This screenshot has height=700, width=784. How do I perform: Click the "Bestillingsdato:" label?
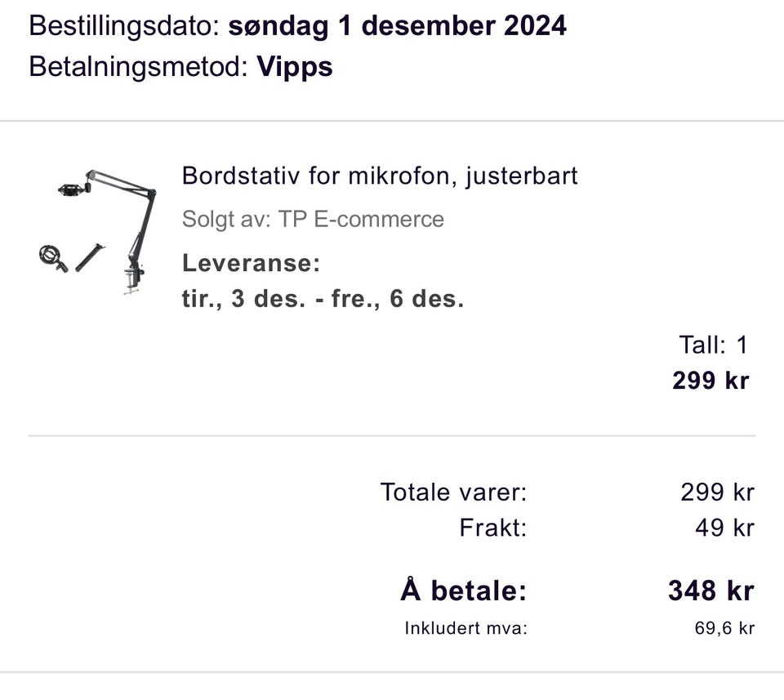124,26
